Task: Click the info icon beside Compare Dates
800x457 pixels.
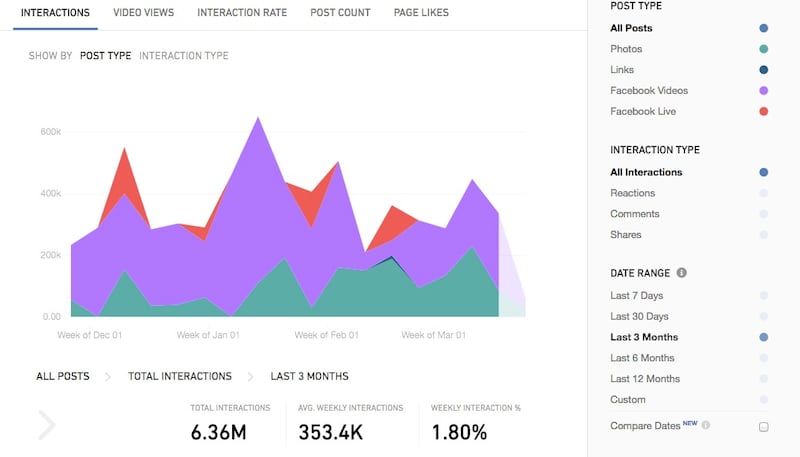Action: pyautogui.click(x=706, y=425)
